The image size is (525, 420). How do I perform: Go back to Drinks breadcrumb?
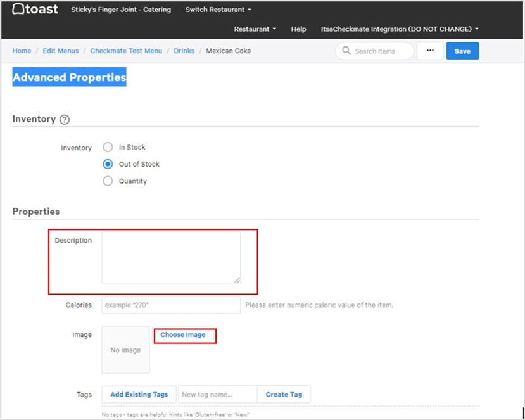pyautogui.click(x=184, y=51)
